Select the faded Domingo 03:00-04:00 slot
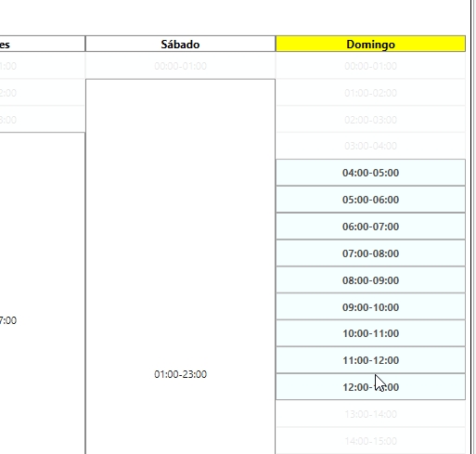The height and width of the screenshot is (454, 476). coord(370,146)
